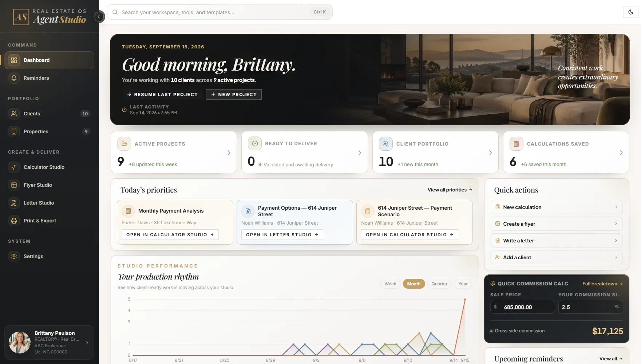
Task: Open the Settings gear icon
Action: 14,256
